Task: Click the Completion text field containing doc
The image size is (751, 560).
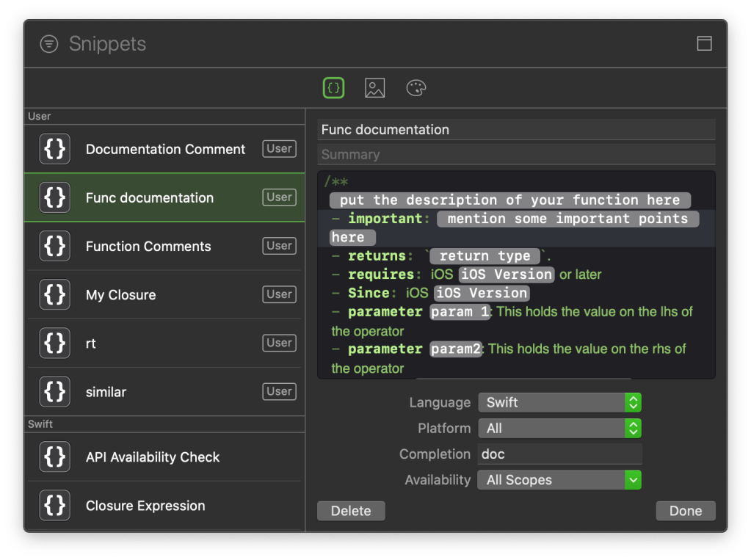Action: point(559,454)
